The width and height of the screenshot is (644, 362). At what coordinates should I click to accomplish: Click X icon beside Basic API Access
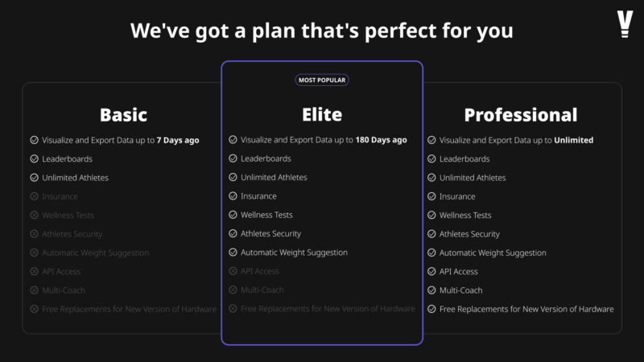click(x=34, y=272)
